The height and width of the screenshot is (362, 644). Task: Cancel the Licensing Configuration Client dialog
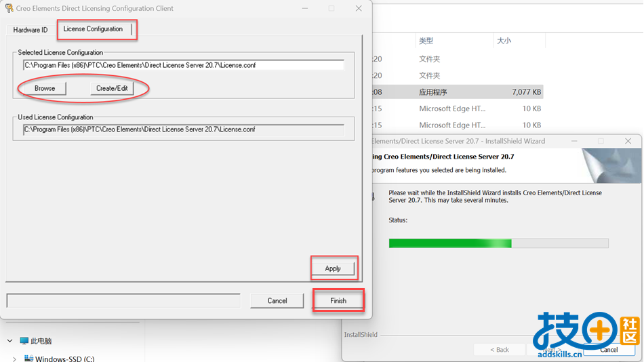277,301
